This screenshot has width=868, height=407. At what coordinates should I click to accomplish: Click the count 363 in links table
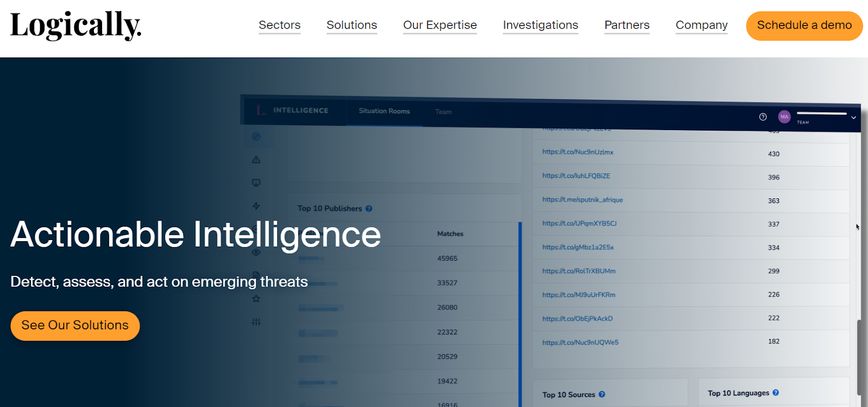click(x=774, y=201)
